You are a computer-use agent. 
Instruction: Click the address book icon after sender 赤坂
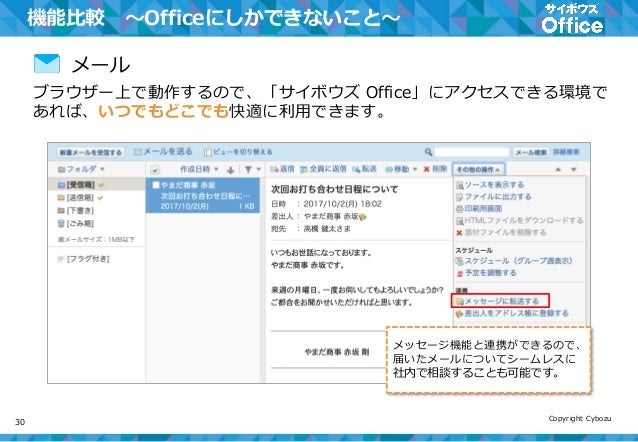pos(363,217)
